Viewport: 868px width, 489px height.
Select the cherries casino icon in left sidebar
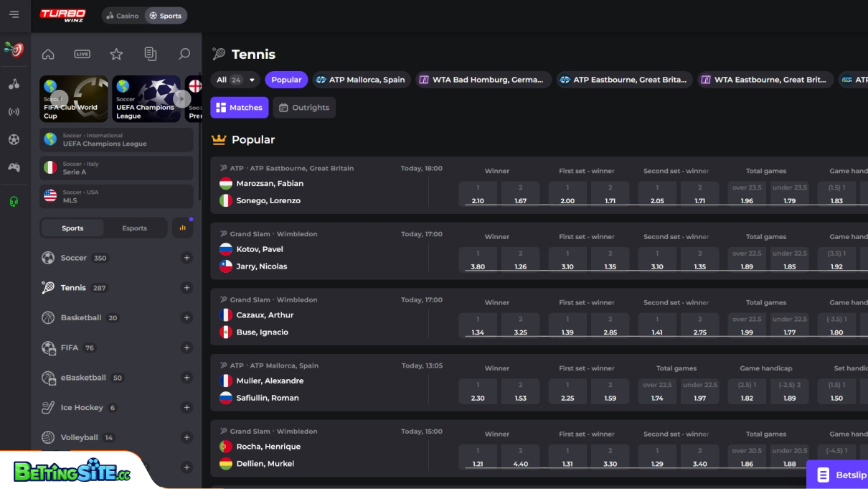pyautogui.click(x=14, y=83)
